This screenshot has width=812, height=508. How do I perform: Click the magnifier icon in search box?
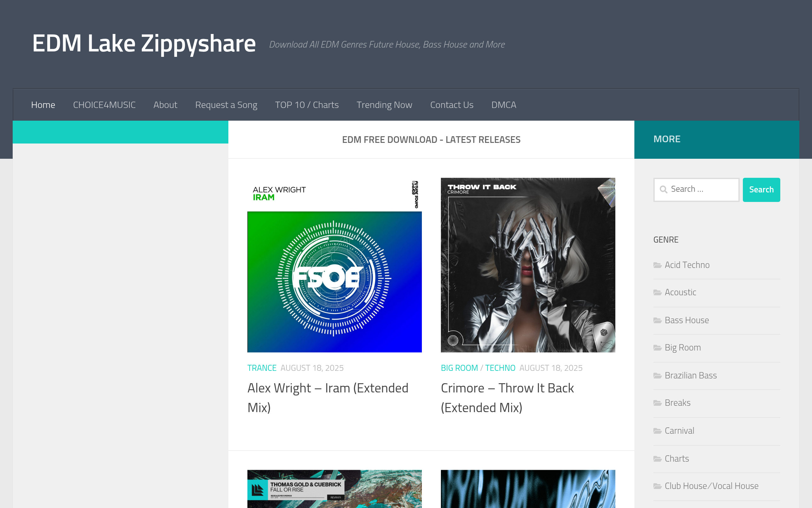663,190
